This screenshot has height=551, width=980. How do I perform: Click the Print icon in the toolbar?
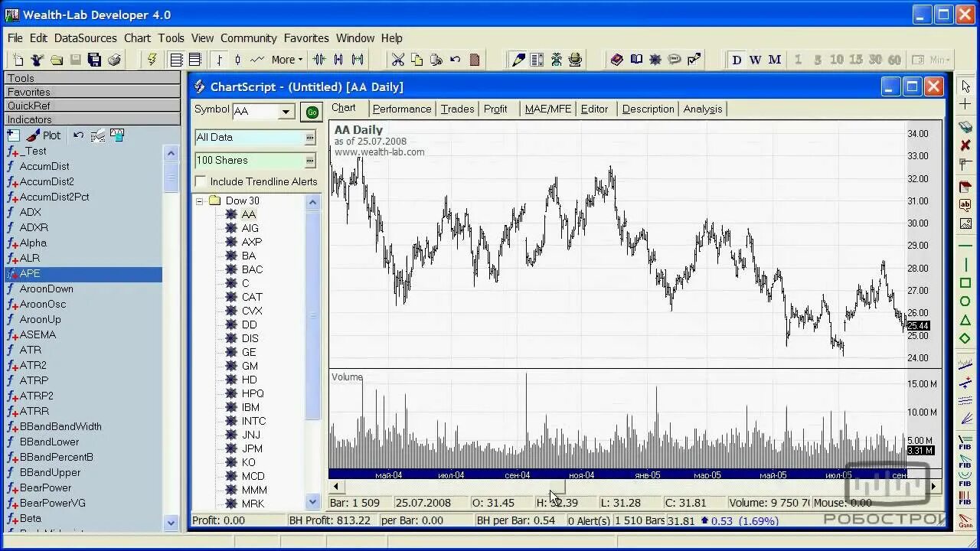[113, 60]
